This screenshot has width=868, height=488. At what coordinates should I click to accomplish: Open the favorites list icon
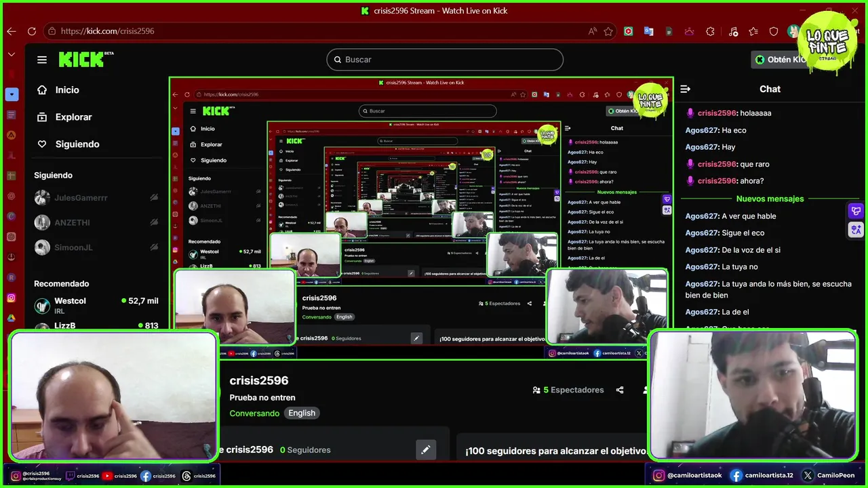pos(753,31)
